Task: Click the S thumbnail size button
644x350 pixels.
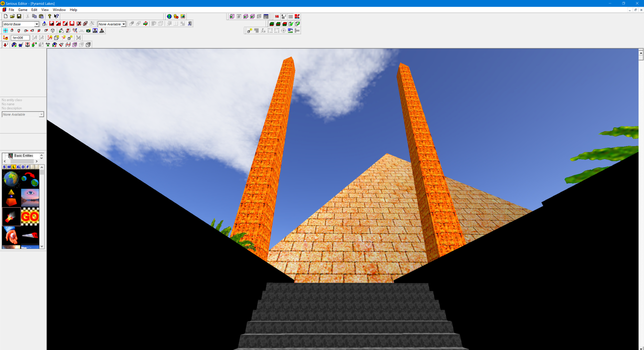Action: [4, 167]
